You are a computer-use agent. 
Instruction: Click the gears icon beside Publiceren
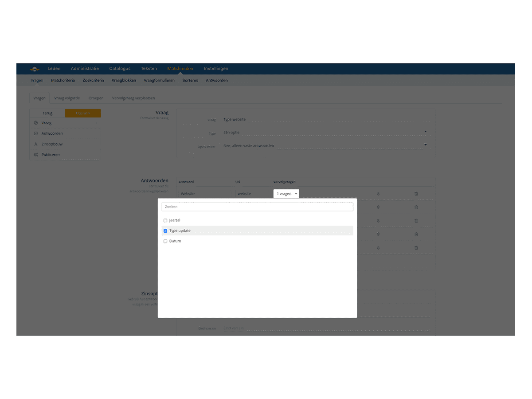coord(36,155)
